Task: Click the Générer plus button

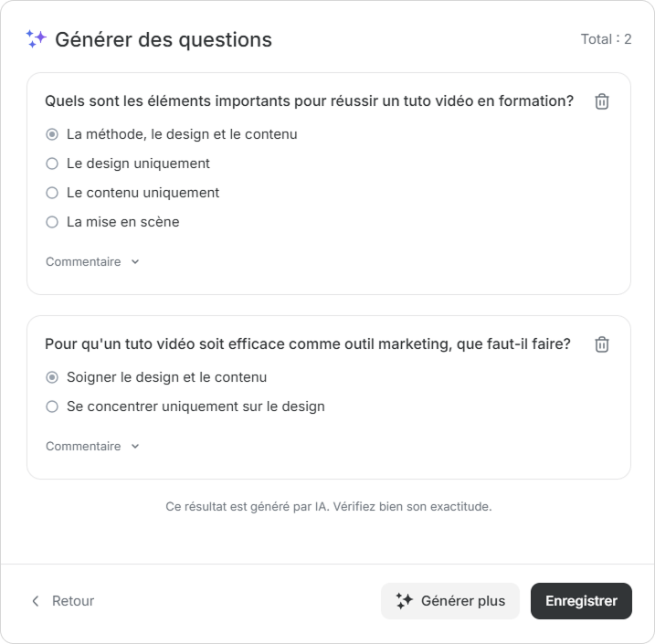Action: tap(450, 601)
